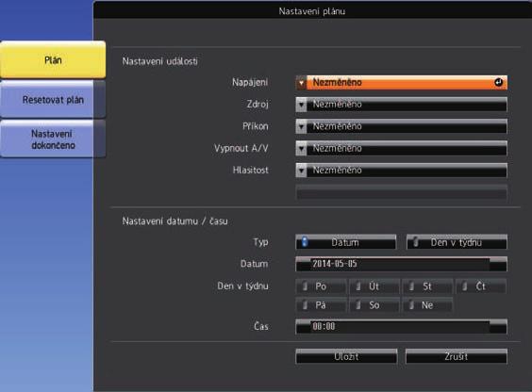The width and height of the screenshot is (532, 392).
Task: Click the Nastavení události heading
Action: tap(159, 61)
